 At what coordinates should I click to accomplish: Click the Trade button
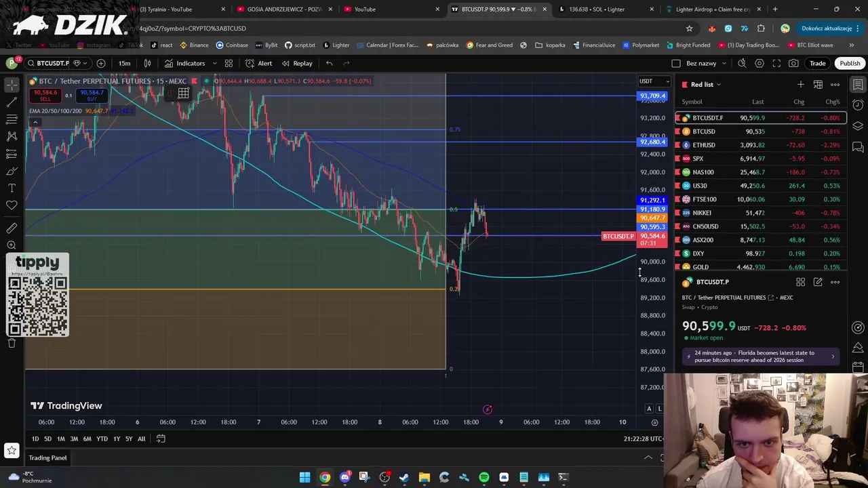(817, 63)
